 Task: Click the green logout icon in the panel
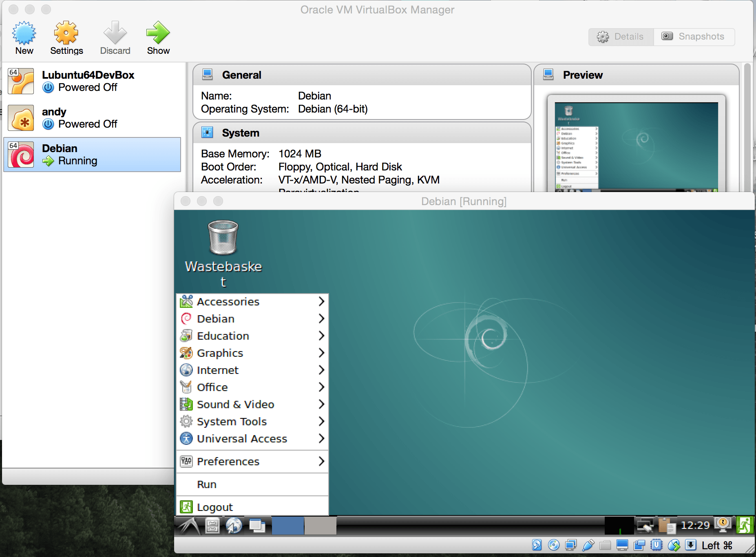point(745,525)
